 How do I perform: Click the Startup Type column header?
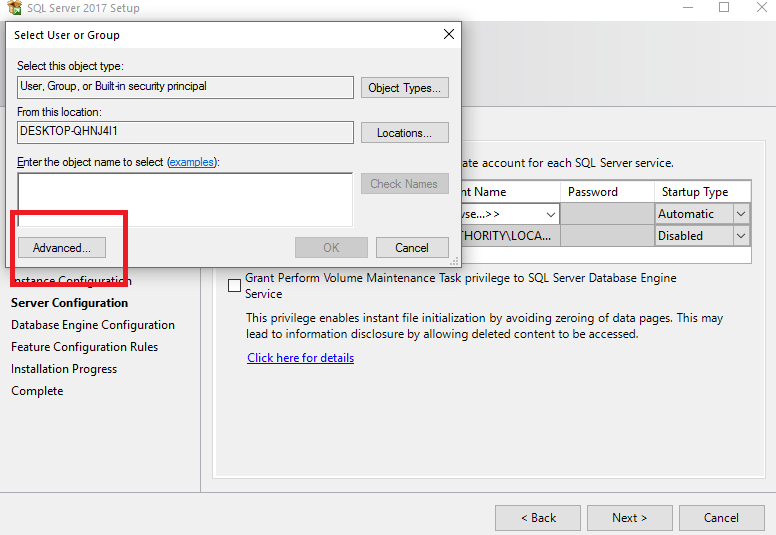(x=703, y=192)
